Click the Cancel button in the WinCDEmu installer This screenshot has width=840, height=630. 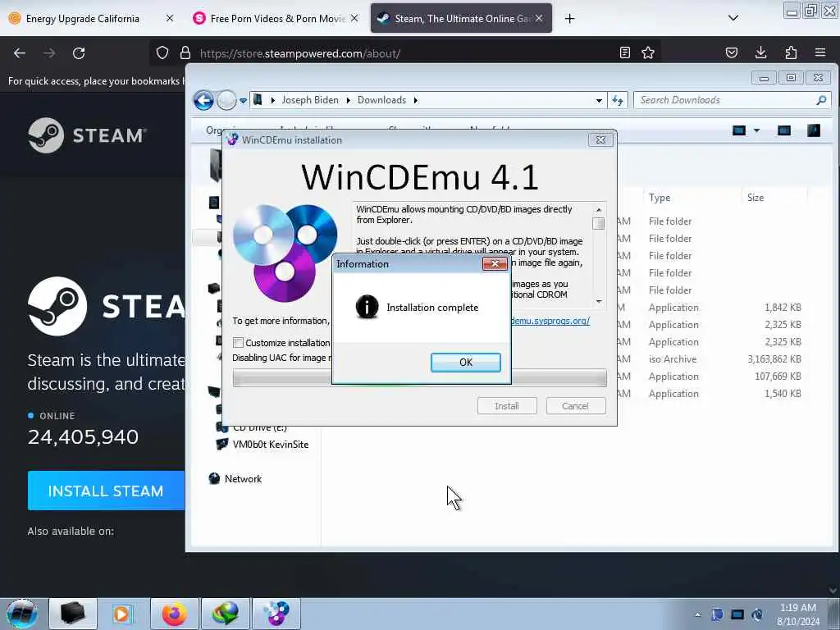575,406
